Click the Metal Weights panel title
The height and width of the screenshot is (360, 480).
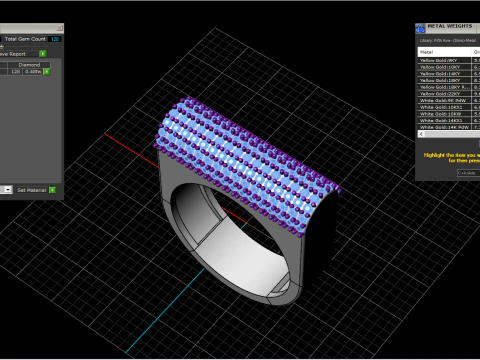click(x=450, y=26)
